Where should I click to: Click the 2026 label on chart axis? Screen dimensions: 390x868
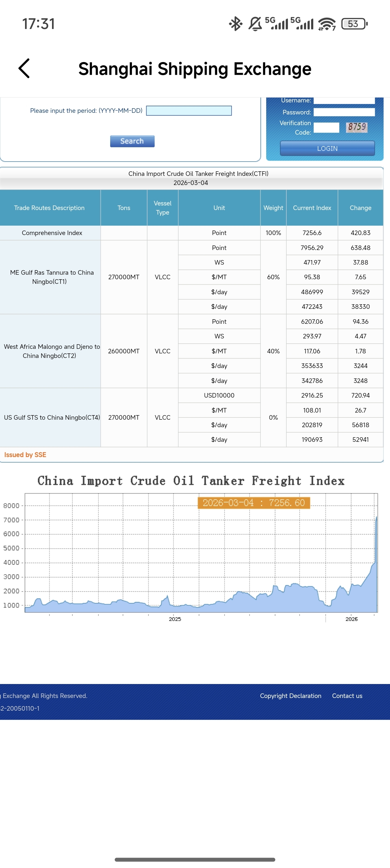click(x=352, y=619)
